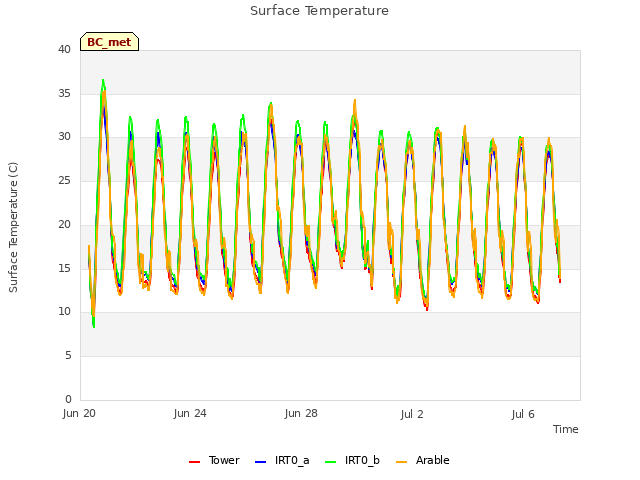Click the red Tower legend color marker

[x=194, y=462]
